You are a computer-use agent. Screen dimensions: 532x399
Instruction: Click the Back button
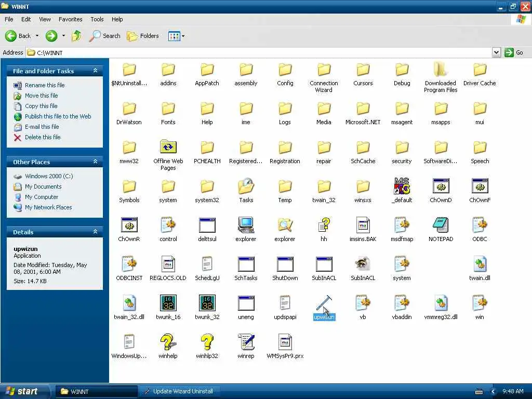click(18, 36)
